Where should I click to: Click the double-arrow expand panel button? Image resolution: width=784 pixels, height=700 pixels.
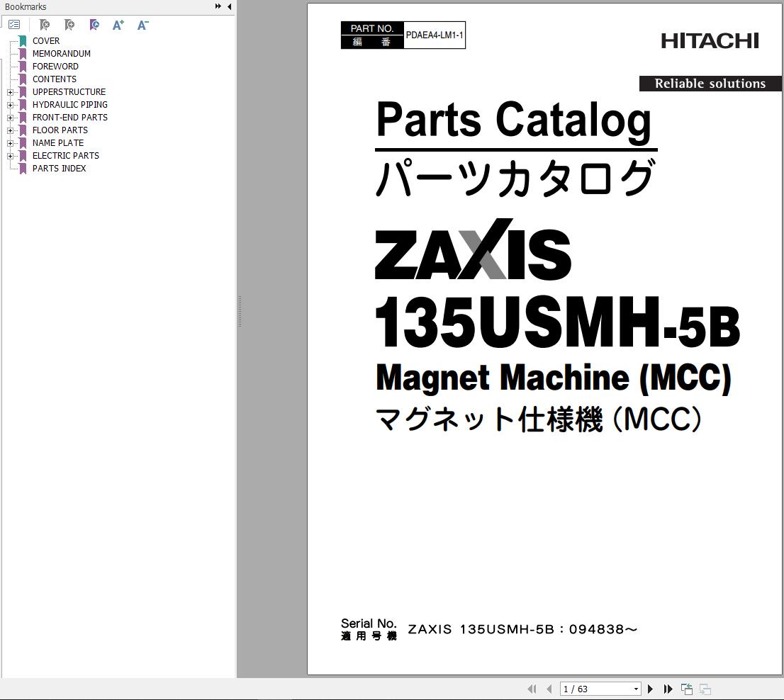tap(218, 6)
